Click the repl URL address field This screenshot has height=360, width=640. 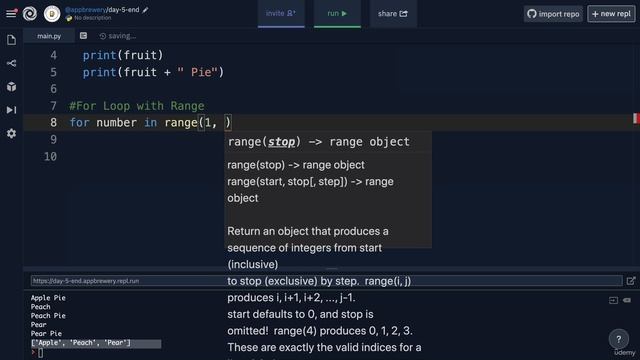coord(327,281)
